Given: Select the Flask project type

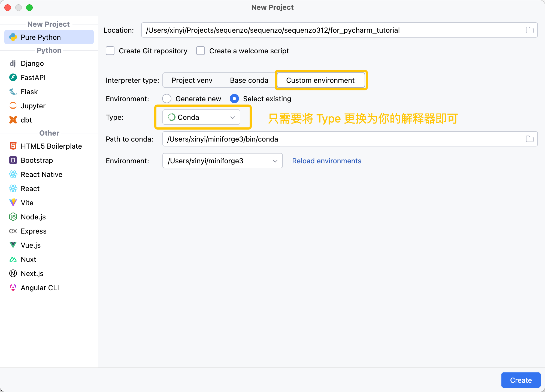Looking at the screenshot, I should 29,91.
